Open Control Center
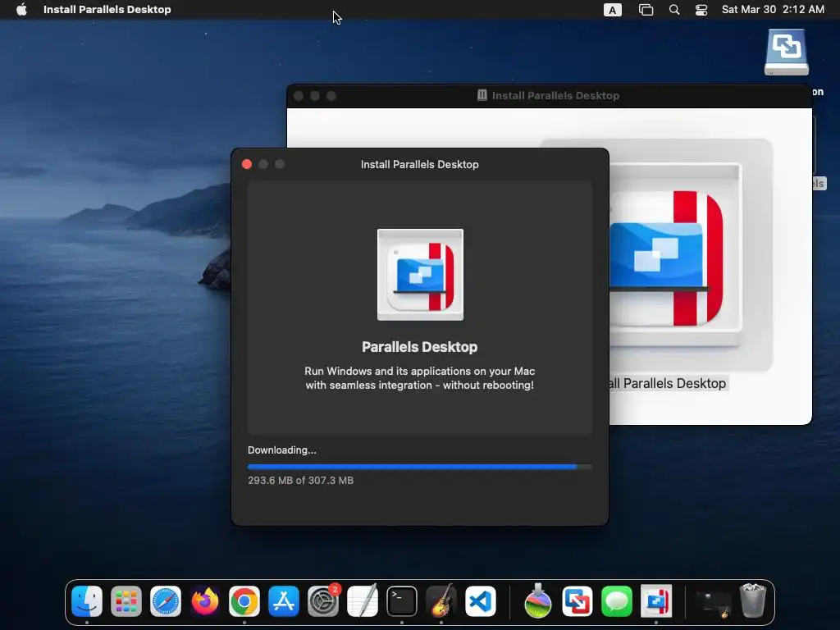This screenshot has height=630, width=840. (x=701, y=10)
